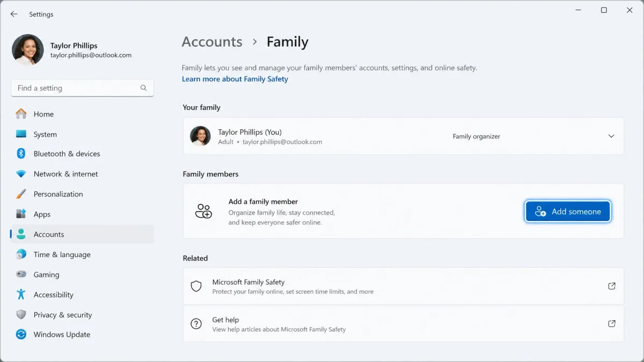Open Home settings page
Screen dimensions: 644x362
(82, 114)
